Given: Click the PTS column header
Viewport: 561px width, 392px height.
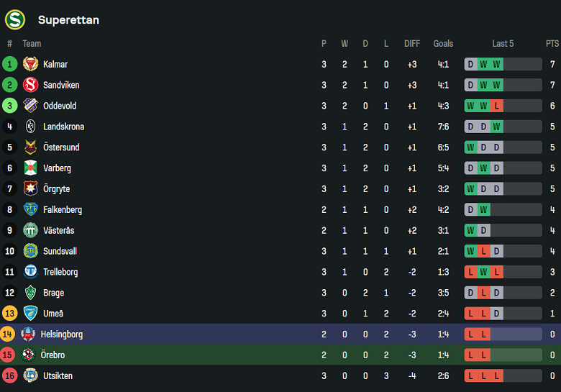Looking at the screenshot, I should [x=552, y=44].
